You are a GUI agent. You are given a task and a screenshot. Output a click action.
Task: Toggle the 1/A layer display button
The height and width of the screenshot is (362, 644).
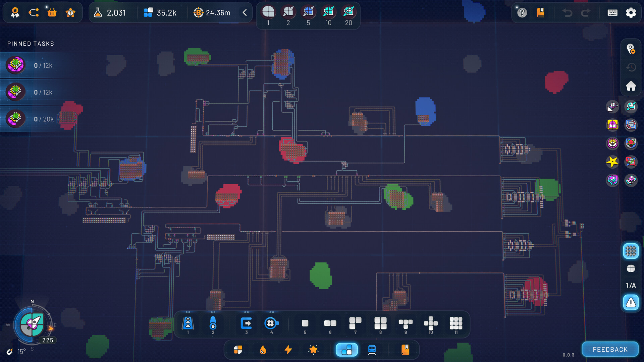coord(631,285)
